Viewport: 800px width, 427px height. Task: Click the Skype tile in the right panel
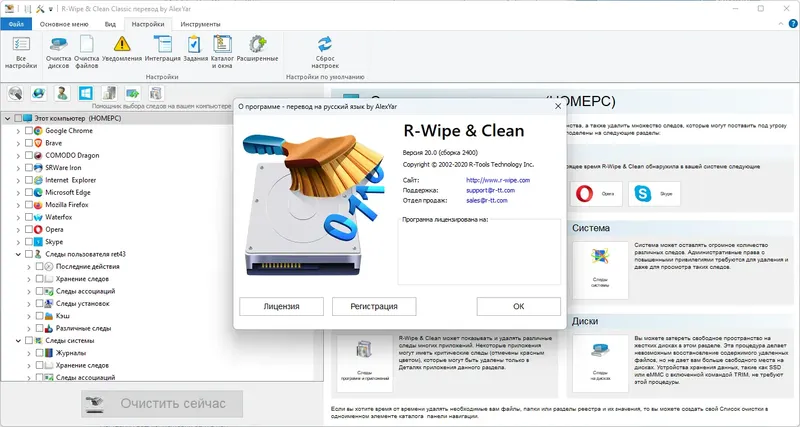(654, 194)
